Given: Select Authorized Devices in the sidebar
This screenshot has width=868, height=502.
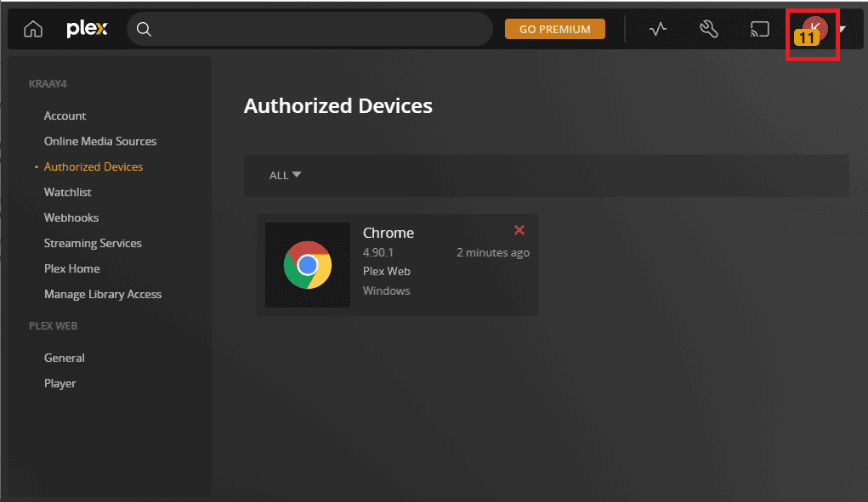Looking at the screenshot, I should coord(94,166).
